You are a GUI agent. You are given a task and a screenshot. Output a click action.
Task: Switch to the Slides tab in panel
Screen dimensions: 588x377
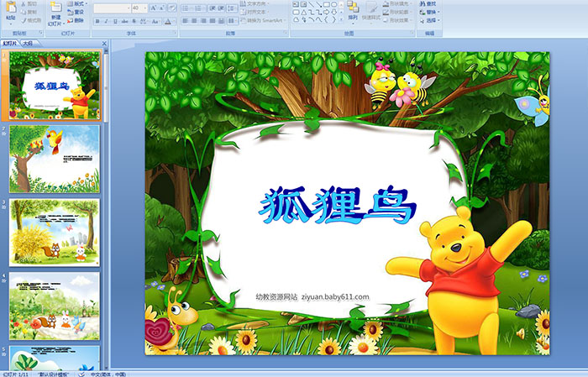[x=10, y=43]
